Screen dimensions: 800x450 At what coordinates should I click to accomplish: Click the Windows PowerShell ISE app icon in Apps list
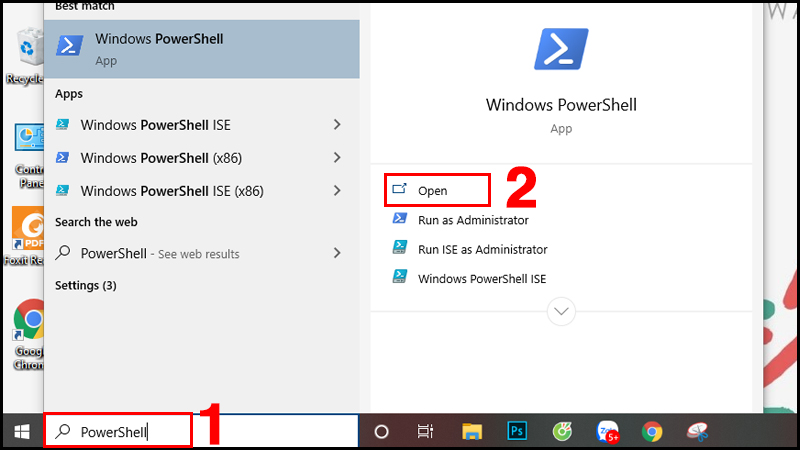(63, 124)
